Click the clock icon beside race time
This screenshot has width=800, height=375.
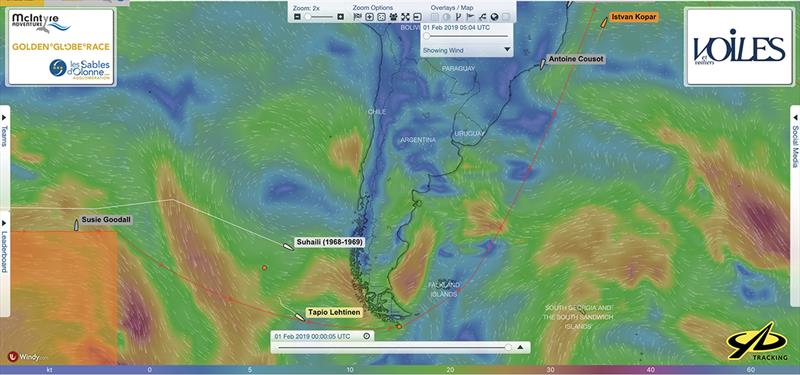coord(366,336)
